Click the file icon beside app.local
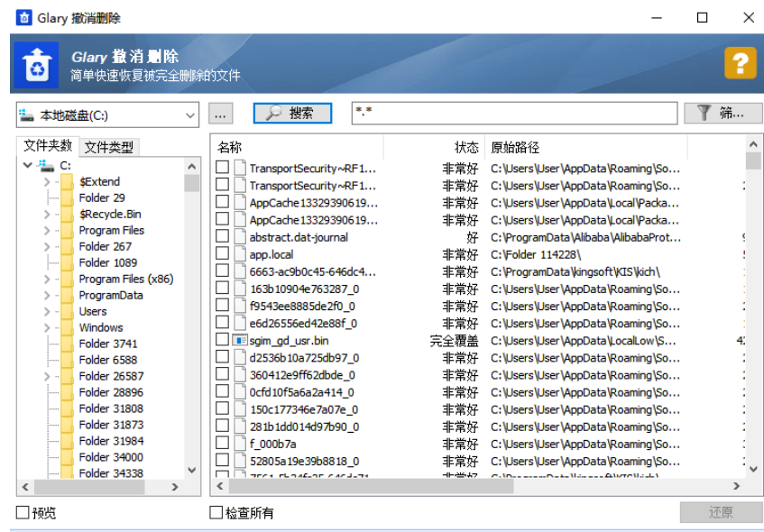This screenshot has width=764, height=532. 240,254
